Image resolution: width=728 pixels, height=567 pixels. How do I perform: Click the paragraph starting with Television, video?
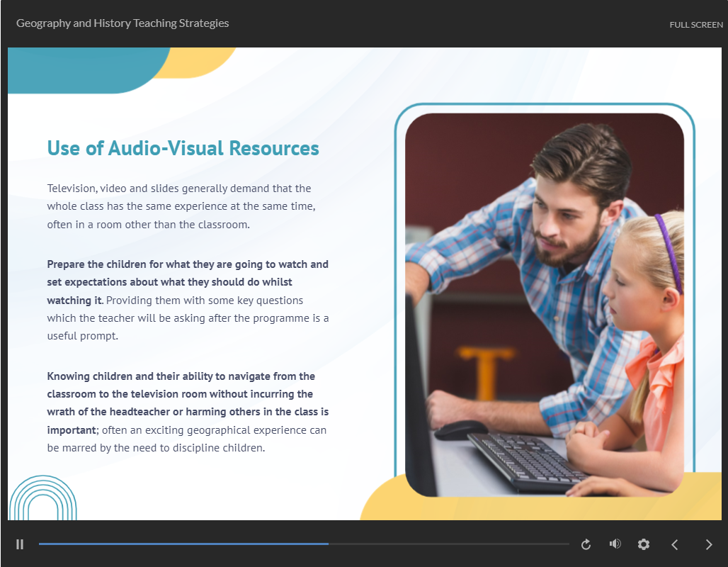(x=181, y=206)
